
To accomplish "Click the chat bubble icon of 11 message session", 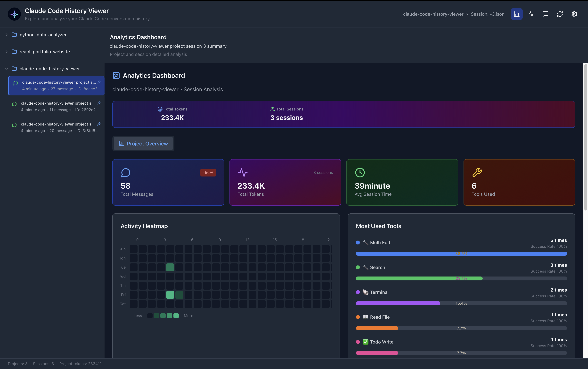I will click(x=14, y=104).
